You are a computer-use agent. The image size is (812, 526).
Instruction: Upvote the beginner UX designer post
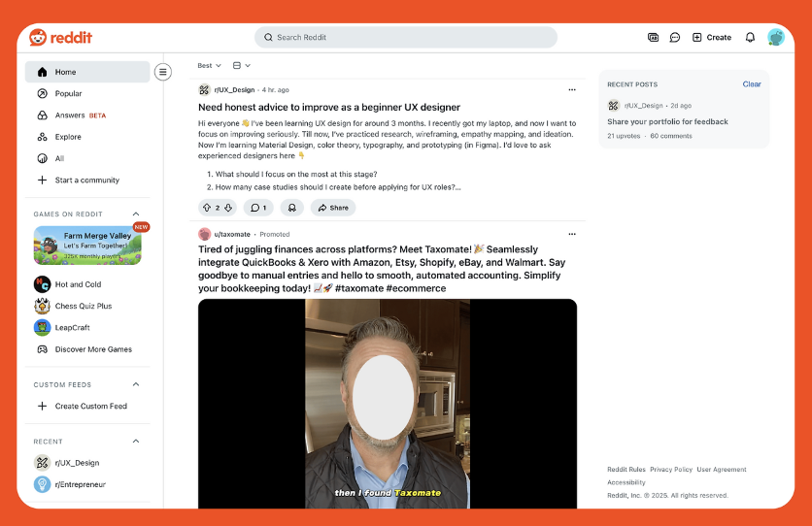click(x=207, y=208)
